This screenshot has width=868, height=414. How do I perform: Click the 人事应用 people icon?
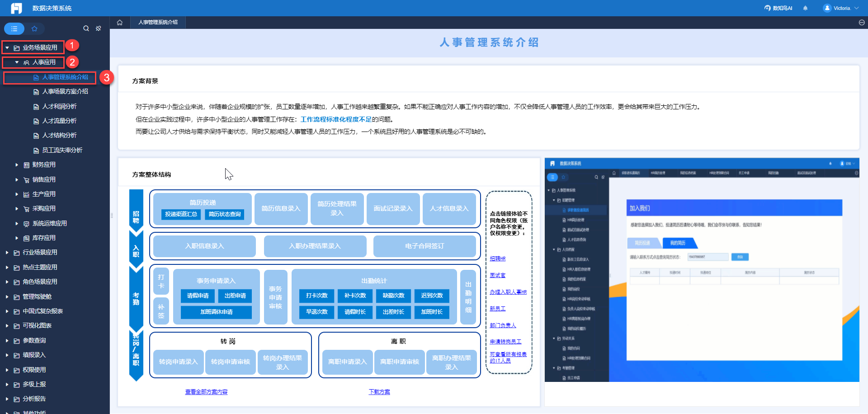(26, 62)
